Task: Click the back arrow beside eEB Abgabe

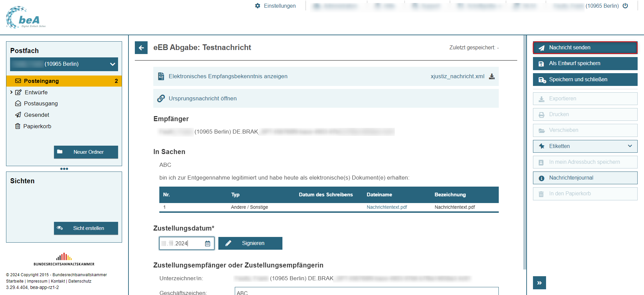Action: tap(141, 48)
